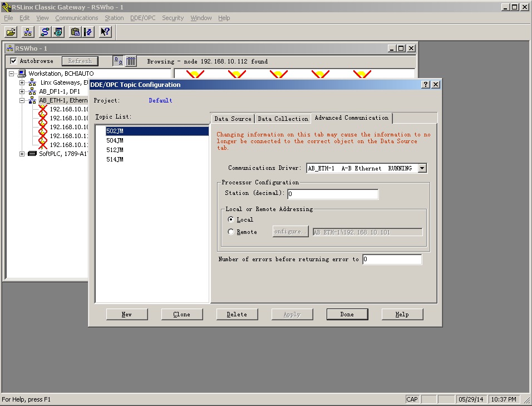The width and height of the screenshot is (532, 406).
Task: Open the Window menu
Action: [201, 18]
